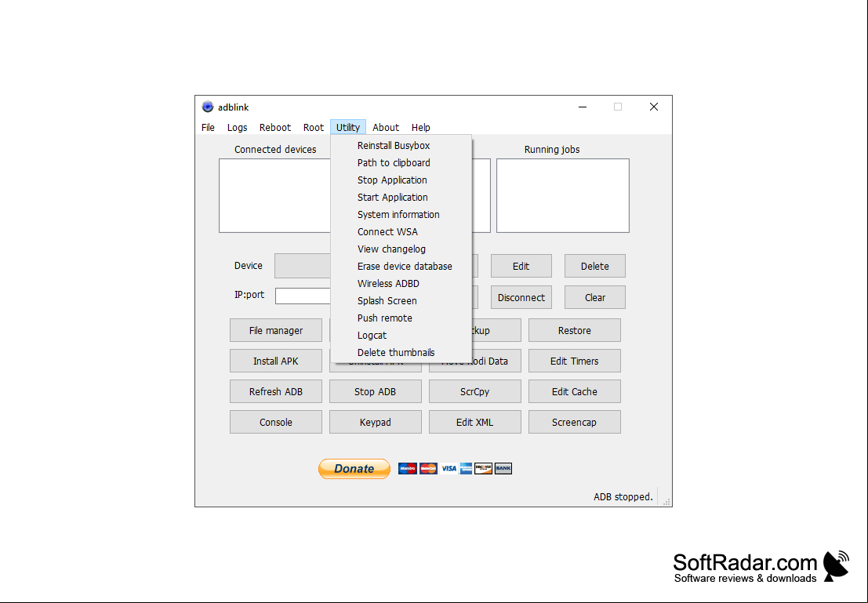Minimize the adblink window
Viewport: 868px width, 603px height.
[583, 107]
